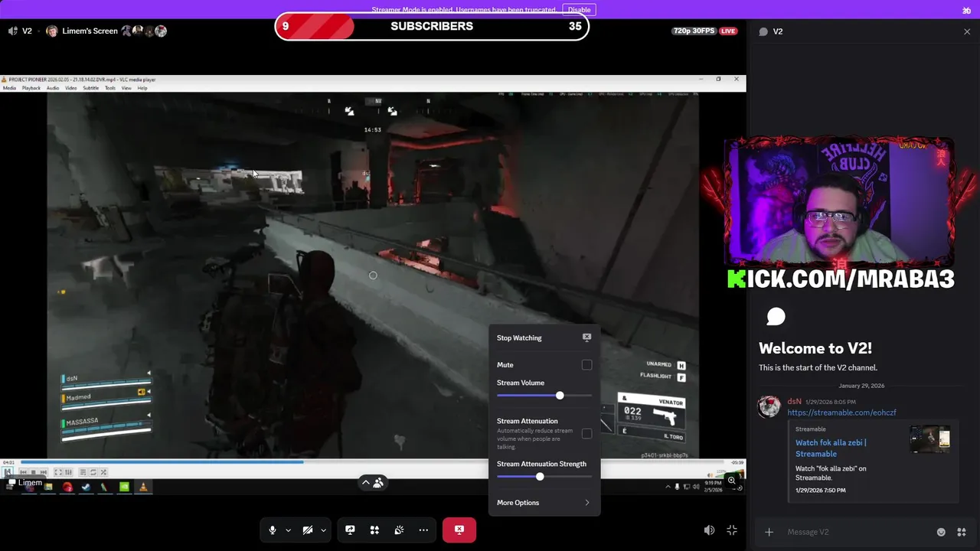
Task: Open VLC Help menu in stream
Action: pos(142,88)
